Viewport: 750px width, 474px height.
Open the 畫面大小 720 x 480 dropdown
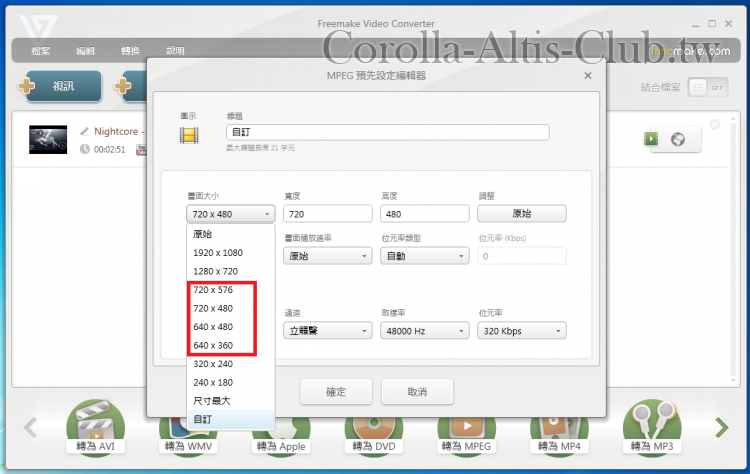coord(231,214)
